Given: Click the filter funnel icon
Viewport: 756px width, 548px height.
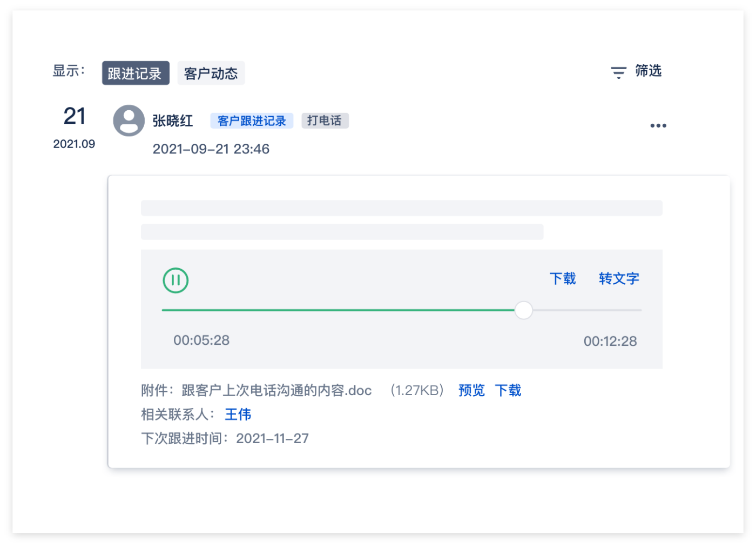Looking at the screenshot, I should [618, 72].
